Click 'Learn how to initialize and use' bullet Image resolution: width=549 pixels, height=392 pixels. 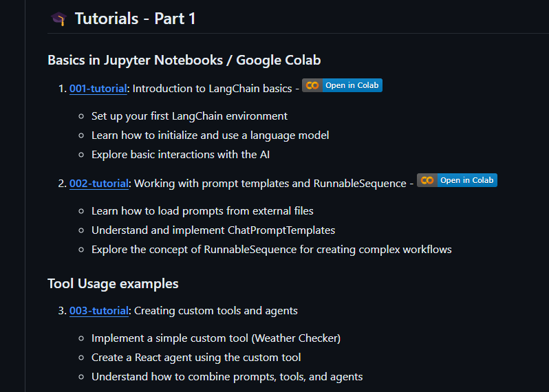click(210, 135)
